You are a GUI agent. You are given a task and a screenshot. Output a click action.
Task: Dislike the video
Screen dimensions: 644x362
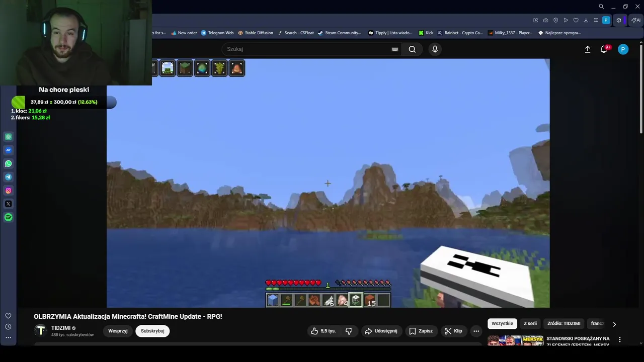pyautogui.click(x=349, y=331)
